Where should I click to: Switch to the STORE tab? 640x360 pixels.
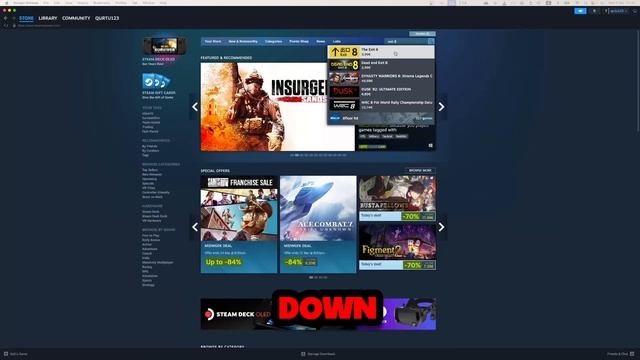(x=26, y=18)
